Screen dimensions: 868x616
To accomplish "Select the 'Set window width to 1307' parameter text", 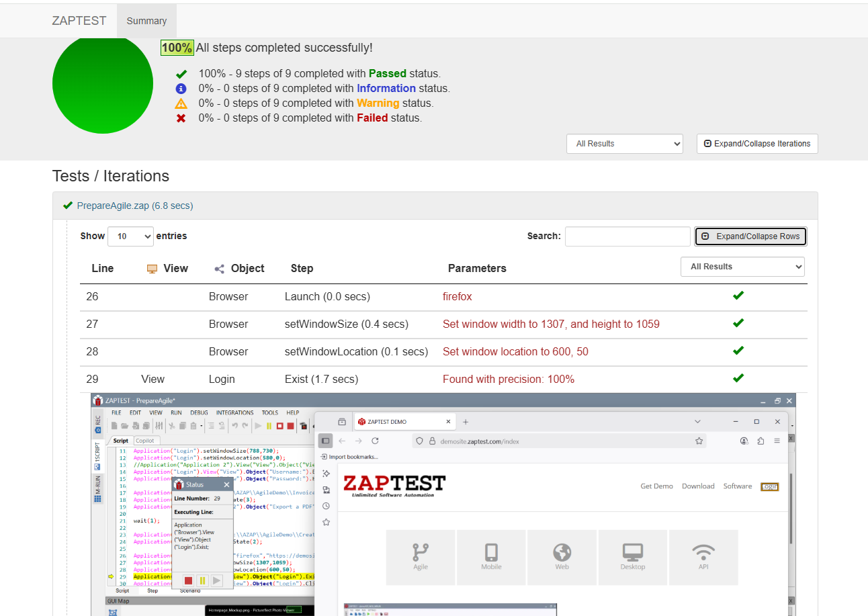I will [x=551, y=324].
